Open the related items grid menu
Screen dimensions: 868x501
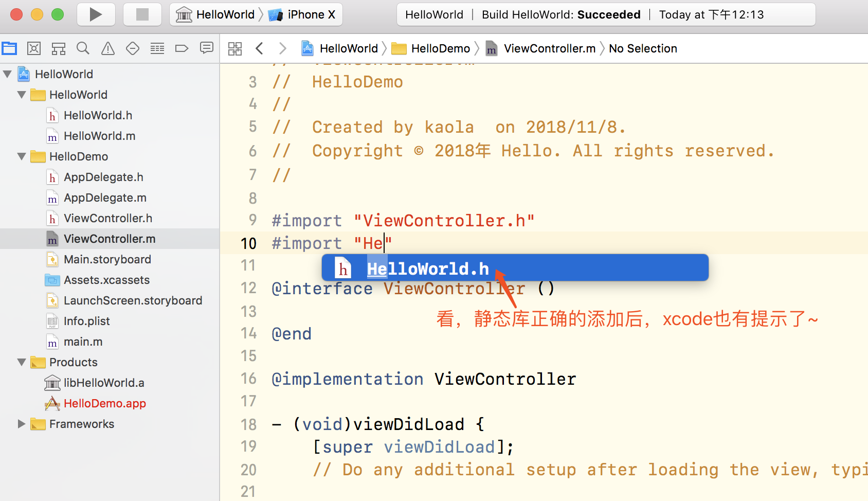coord(235,49)
